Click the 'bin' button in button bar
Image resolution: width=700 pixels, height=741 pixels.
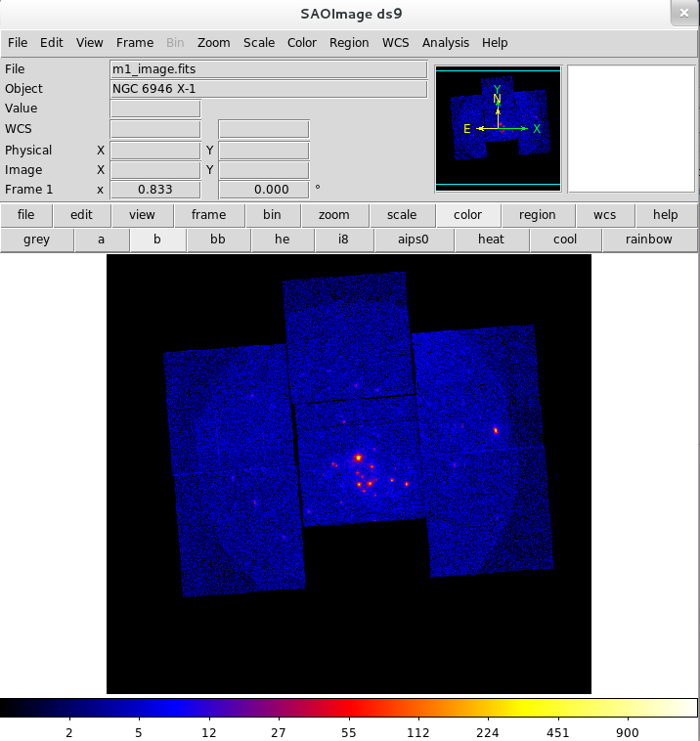click(x=272, y=214)
